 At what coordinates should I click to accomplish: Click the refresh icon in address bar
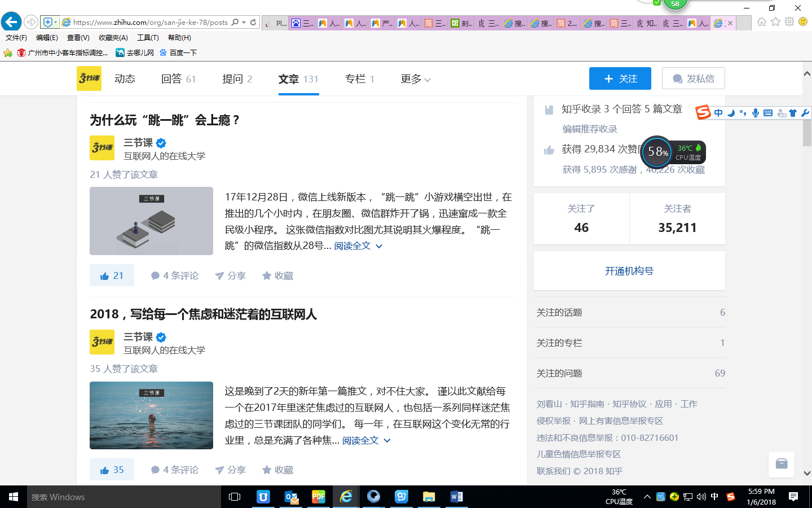(x=253, y=23)
